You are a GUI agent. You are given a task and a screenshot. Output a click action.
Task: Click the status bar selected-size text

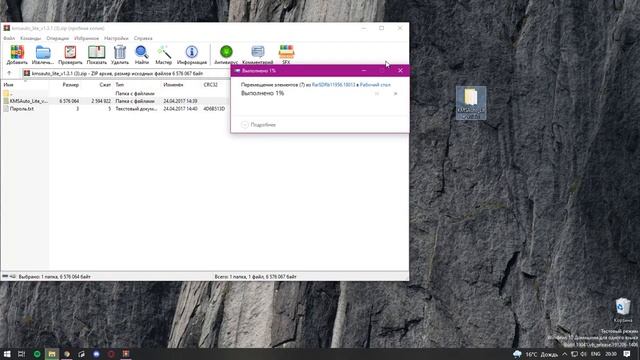(x=54, y=276)
